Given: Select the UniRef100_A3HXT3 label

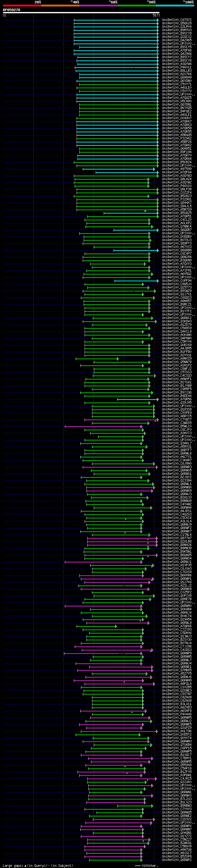Looking at the screenshot, I should [x=177, y=433].
